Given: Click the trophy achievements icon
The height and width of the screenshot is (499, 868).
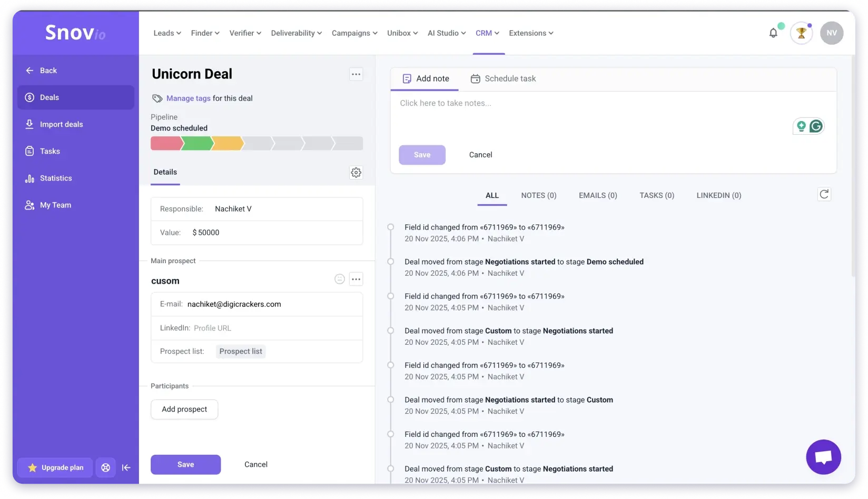Looking at the screenshot, I should point(801,33).
